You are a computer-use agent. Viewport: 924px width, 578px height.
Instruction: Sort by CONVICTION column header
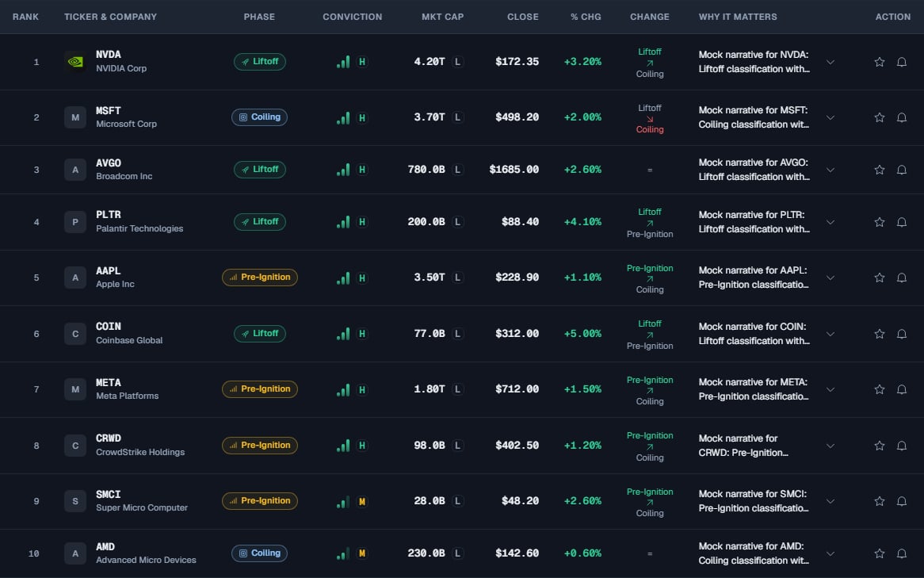(353, 17)
